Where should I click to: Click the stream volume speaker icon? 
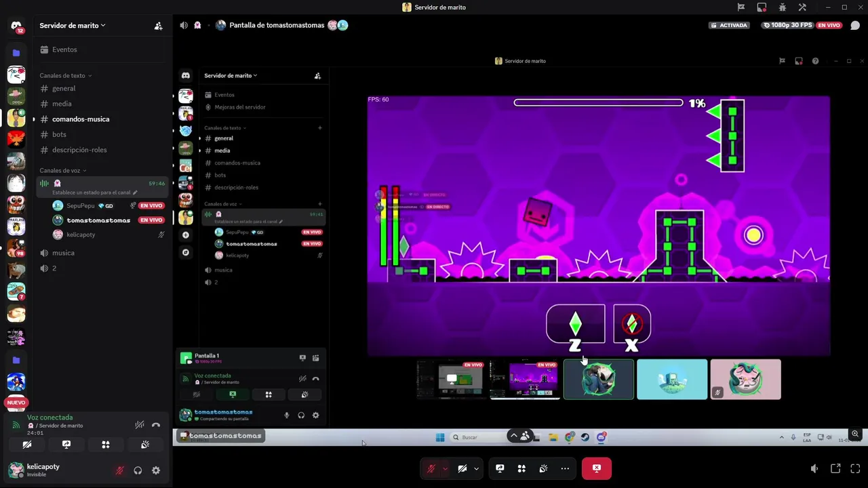tap(814, 468)
